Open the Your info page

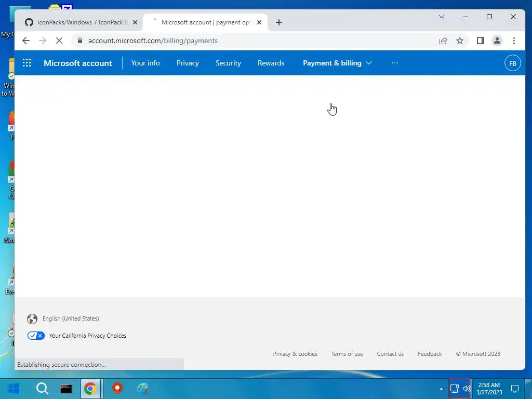tap(145, 63)
